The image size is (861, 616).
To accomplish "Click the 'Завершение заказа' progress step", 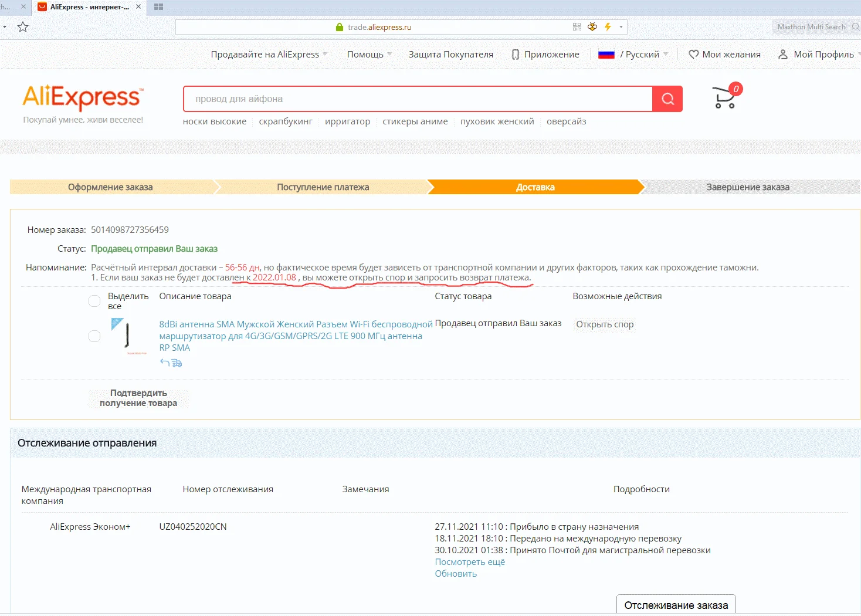I will (x=748, y=187).
